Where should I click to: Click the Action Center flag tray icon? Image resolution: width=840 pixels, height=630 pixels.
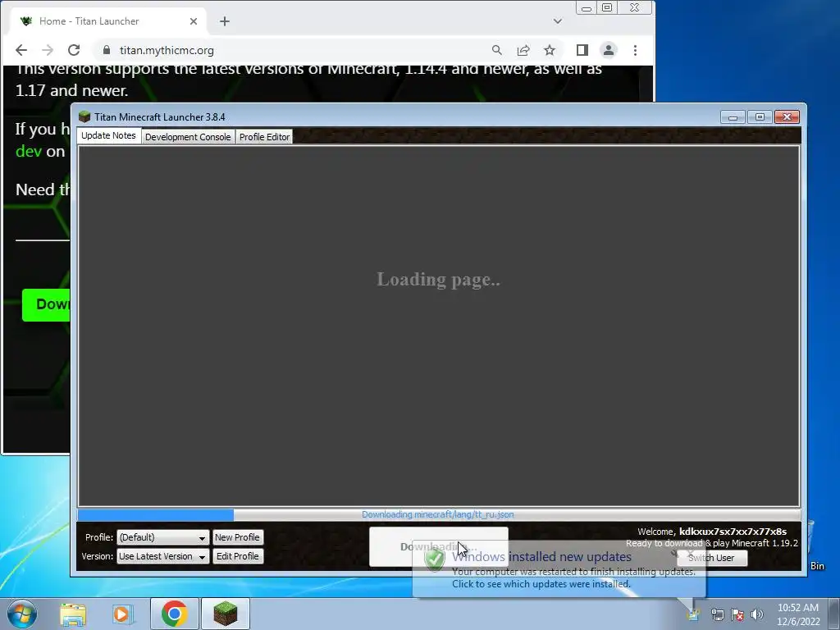(737, 614)
